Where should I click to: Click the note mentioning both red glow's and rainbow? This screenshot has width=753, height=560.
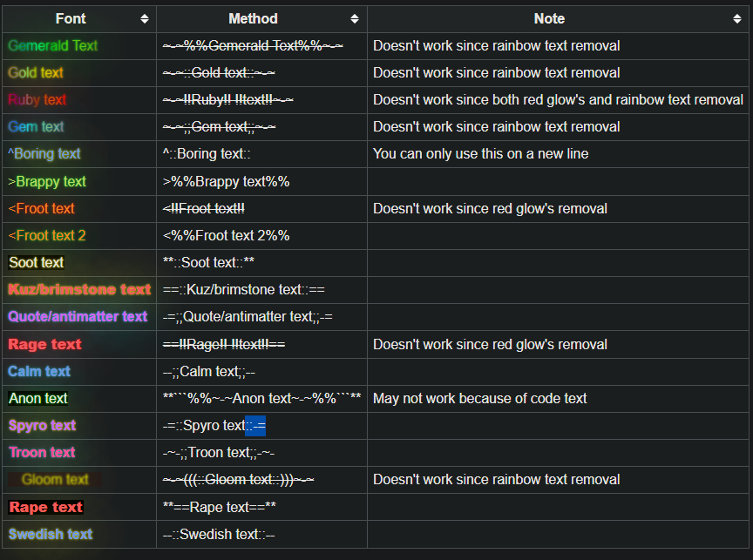pos(558,99)
